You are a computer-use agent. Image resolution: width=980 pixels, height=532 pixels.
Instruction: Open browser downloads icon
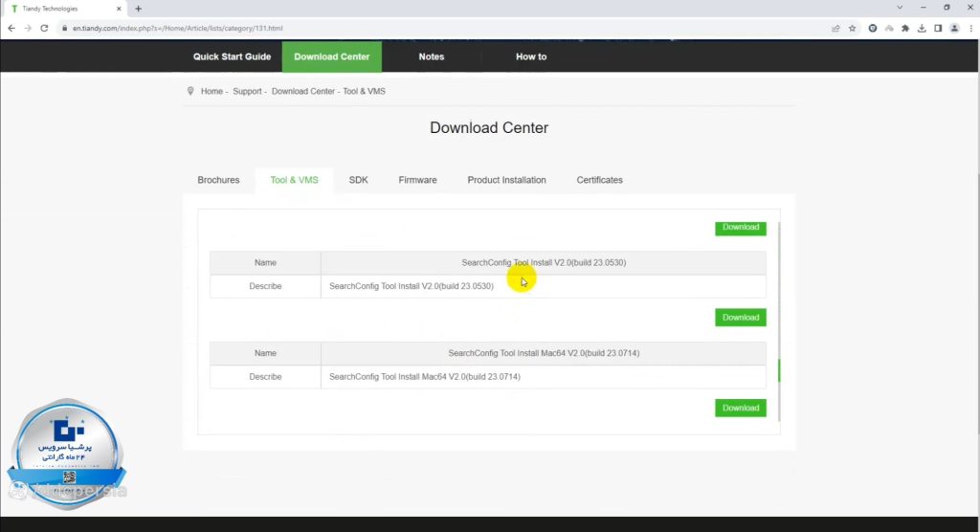[x=922, y=28]
